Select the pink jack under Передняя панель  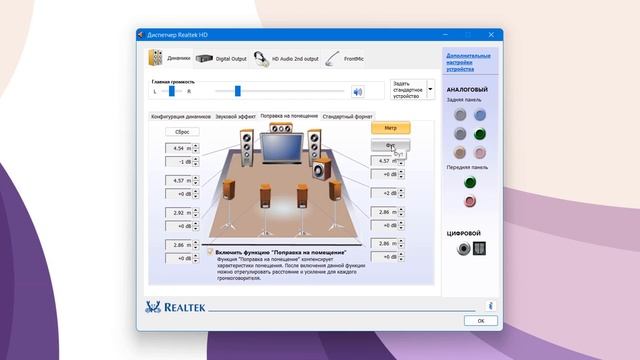point(470,201)
